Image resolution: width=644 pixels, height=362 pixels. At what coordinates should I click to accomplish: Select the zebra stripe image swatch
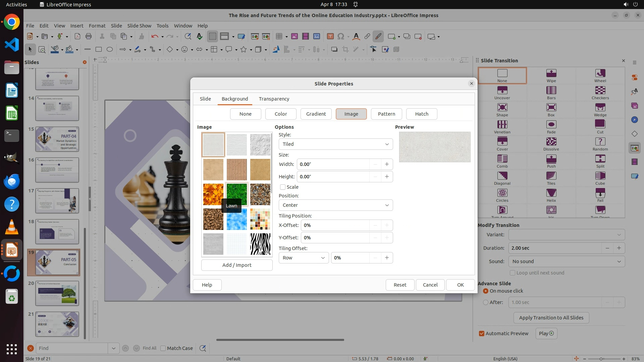point(260,244)
